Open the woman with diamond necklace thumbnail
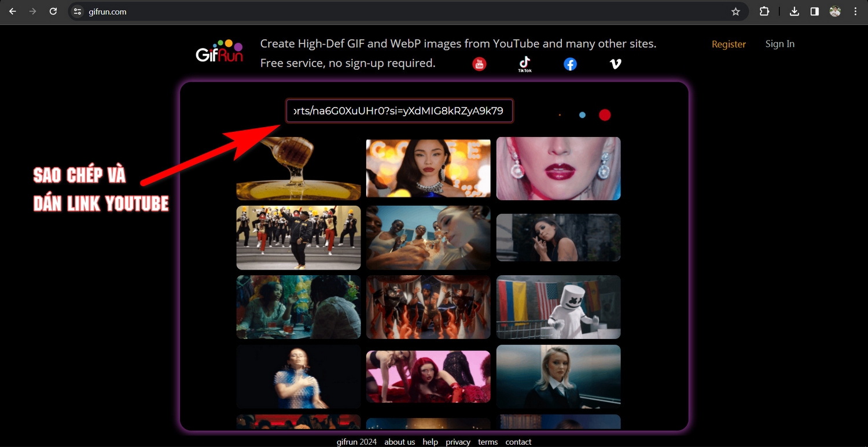This screenshot has width=868, height=447. click(x=428, y=168)
